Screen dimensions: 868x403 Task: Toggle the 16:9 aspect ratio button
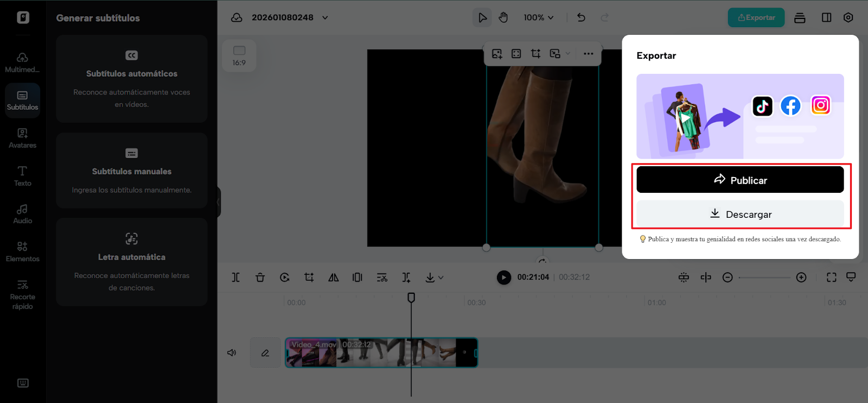(239, 55)
